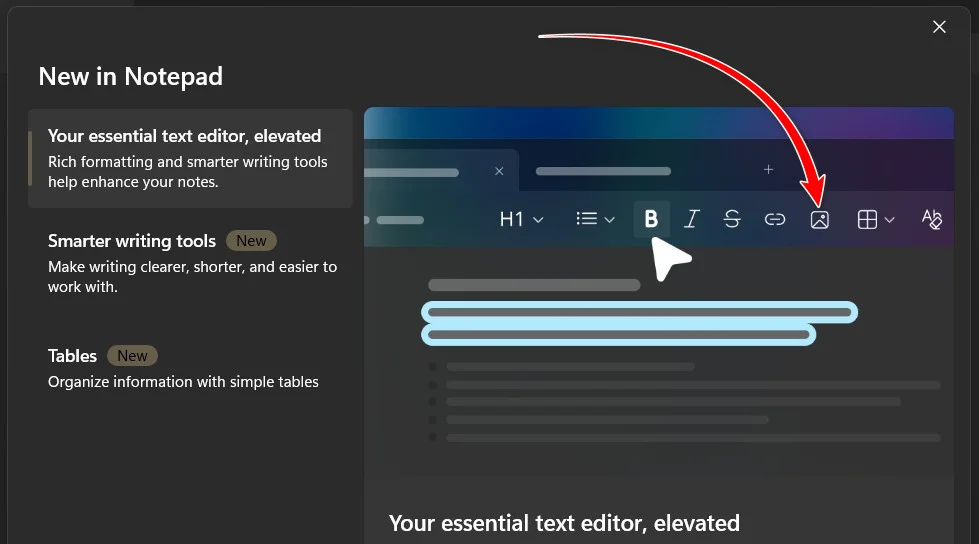Click the Italic icon in the illustration
Image resolution: width=979 pixels, height=544 pixels.
691,219
